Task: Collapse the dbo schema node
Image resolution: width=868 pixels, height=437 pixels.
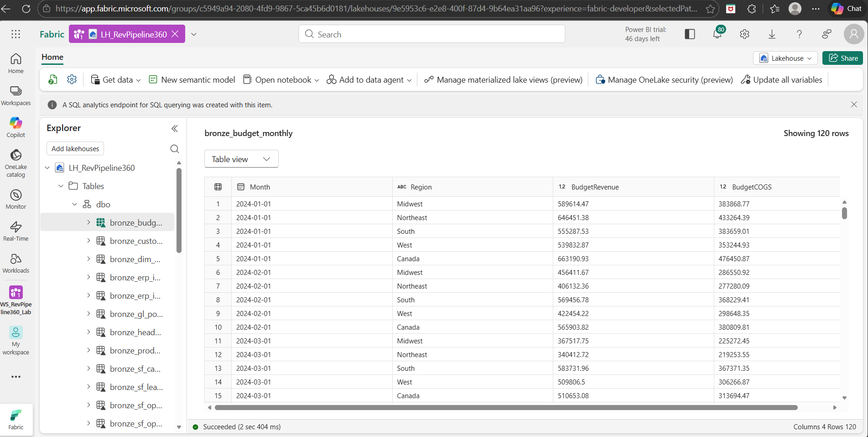Action: tap(75, 204)
